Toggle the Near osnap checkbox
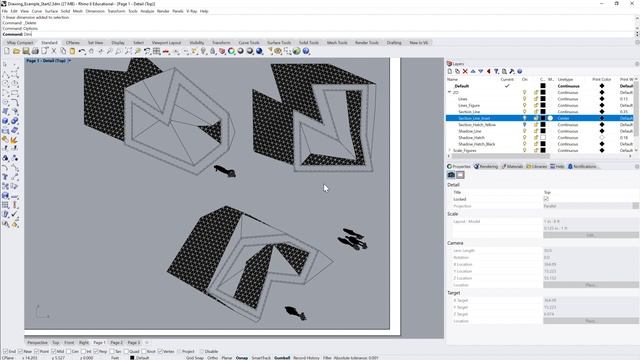 click(x=21, y=351)
